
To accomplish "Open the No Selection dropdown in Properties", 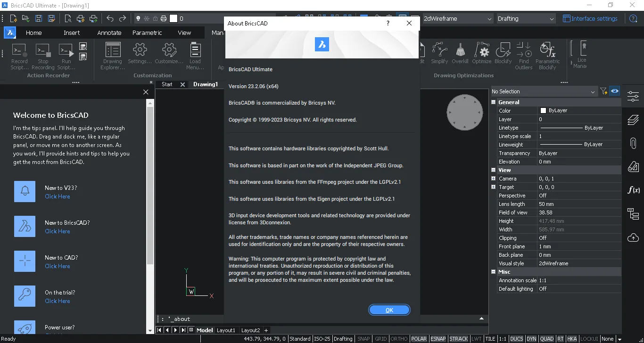I will pos(544,91).
